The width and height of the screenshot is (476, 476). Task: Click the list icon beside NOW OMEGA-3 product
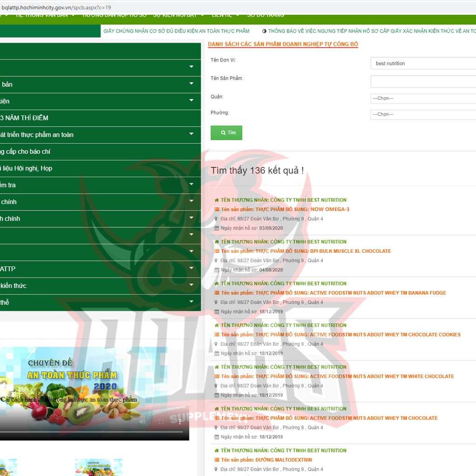[x=217, y=210]
